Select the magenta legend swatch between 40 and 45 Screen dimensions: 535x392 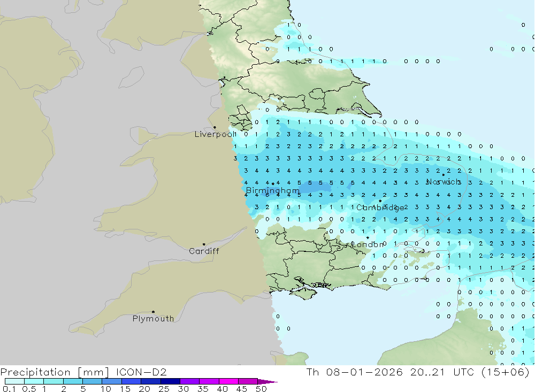click(228, 381)
